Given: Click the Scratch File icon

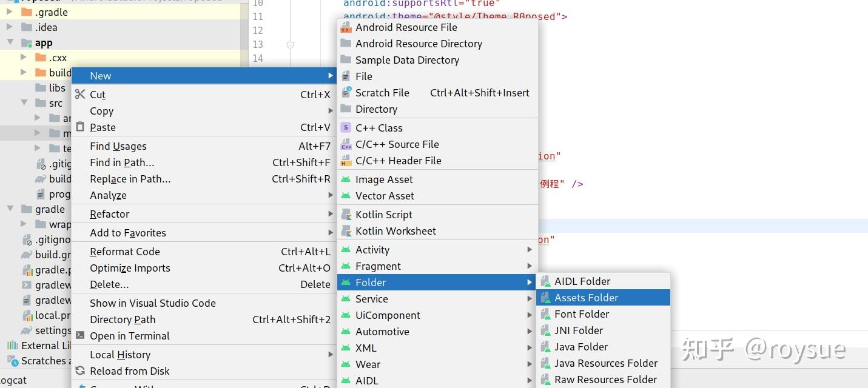Looking at the screenshot, I should click(x=346, y=93).
